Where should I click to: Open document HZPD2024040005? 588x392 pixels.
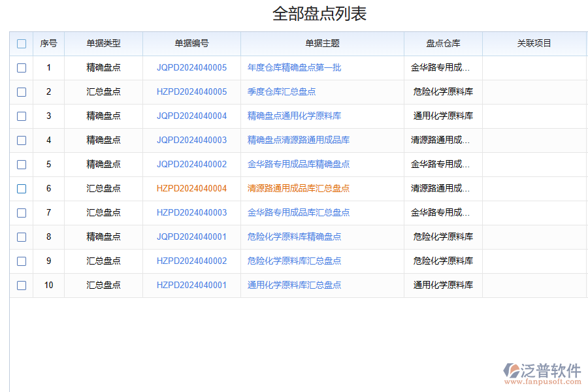(x=191, y=91)
